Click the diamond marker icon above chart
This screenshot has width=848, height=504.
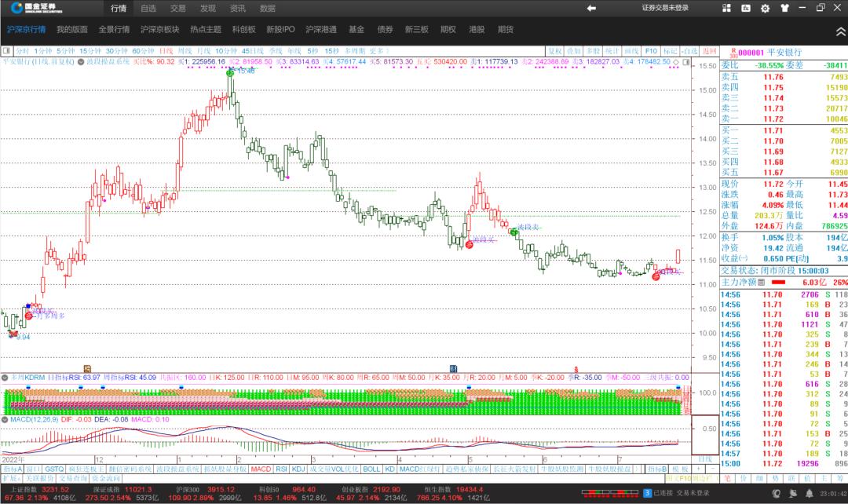[676, 60]
